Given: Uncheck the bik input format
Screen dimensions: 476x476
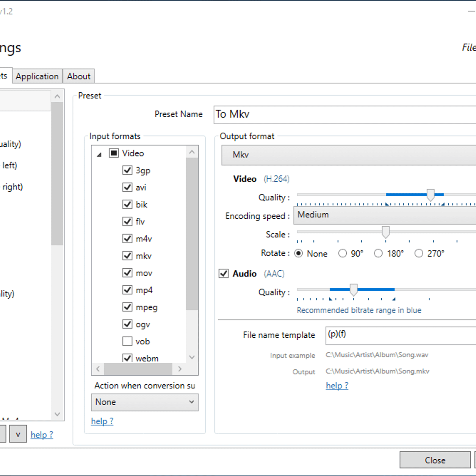Looking at the screenshot, I should (127, 204).
